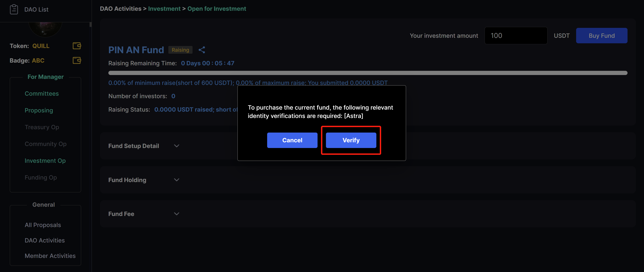Open Proposing in the For Manager menu
Viewport: 644px width, 272px height.
coord(39,110)
